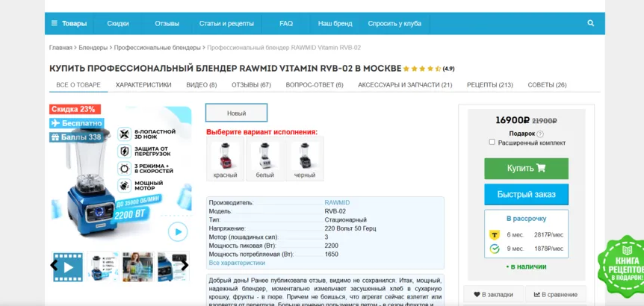Click the Sber 9 мес. installment icon
This screenshot has width=644, height=306.
pos(495,249)
